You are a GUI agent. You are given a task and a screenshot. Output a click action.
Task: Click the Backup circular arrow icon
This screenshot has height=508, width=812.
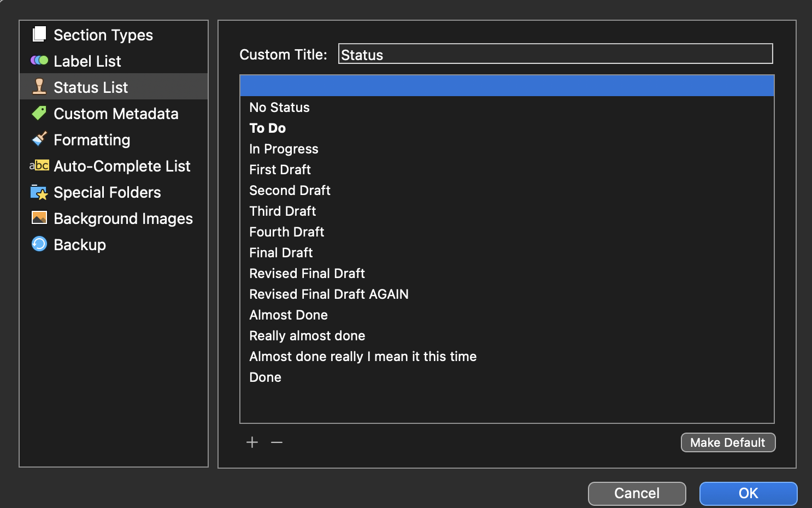tap(39, 244)
